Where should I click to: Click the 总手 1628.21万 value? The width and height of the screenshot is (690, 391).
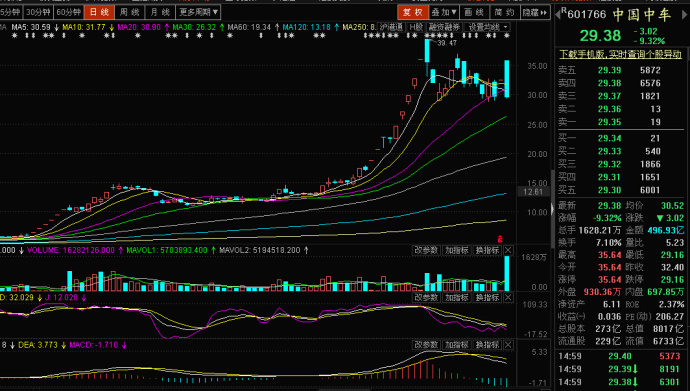pyautogui.click(x=600, y=230)
